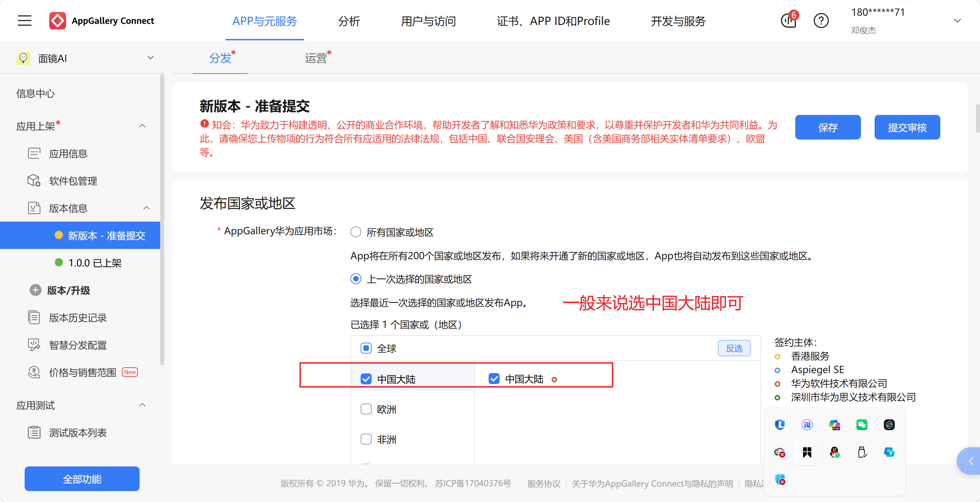Switch to 分析 top tab
The width and height of the screenshot is (980, 502).
tap(349, 21)
